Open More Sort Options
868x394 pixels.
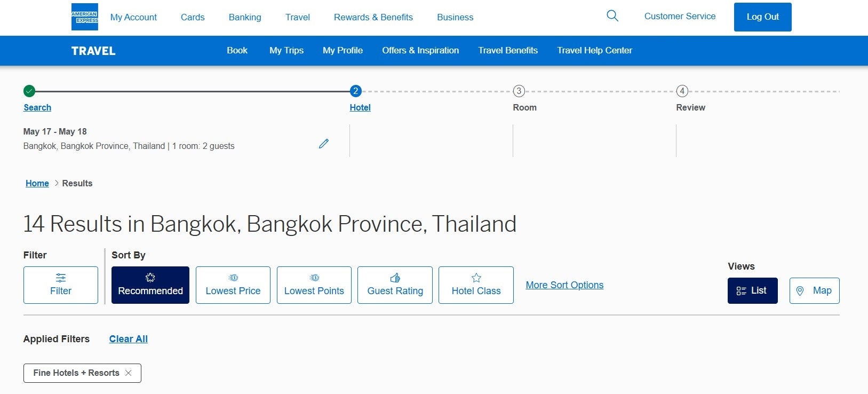coord(564,285)
